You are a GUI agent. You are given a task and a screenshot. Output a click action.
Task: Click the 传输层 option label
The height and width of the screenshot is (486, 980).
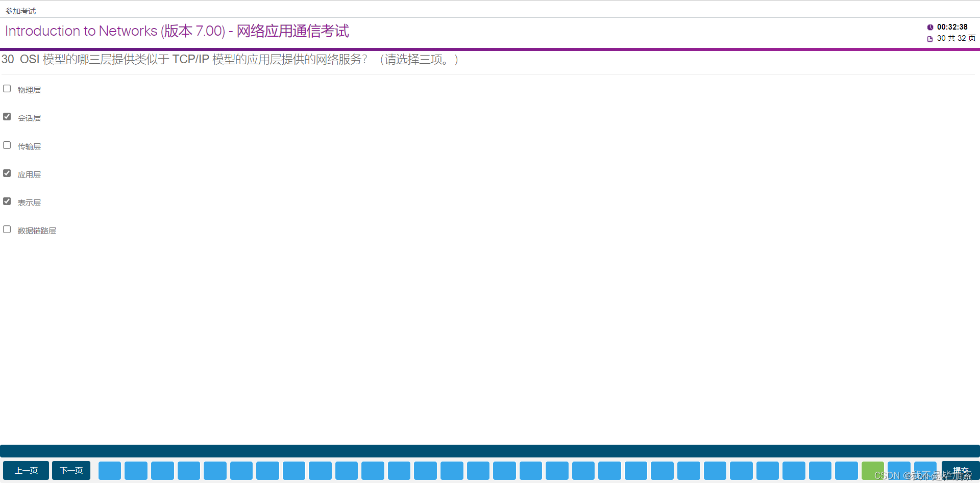point(29,146)
